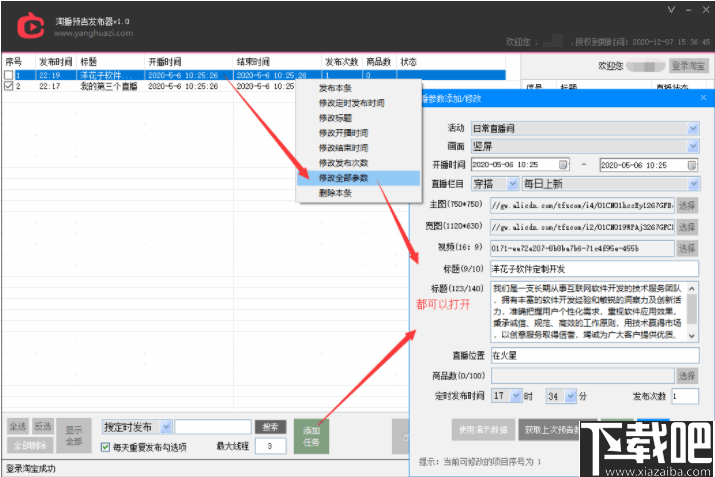Click the 登录淘宝 button
Screen dimensions: 715x477
[x=688, y=66]
